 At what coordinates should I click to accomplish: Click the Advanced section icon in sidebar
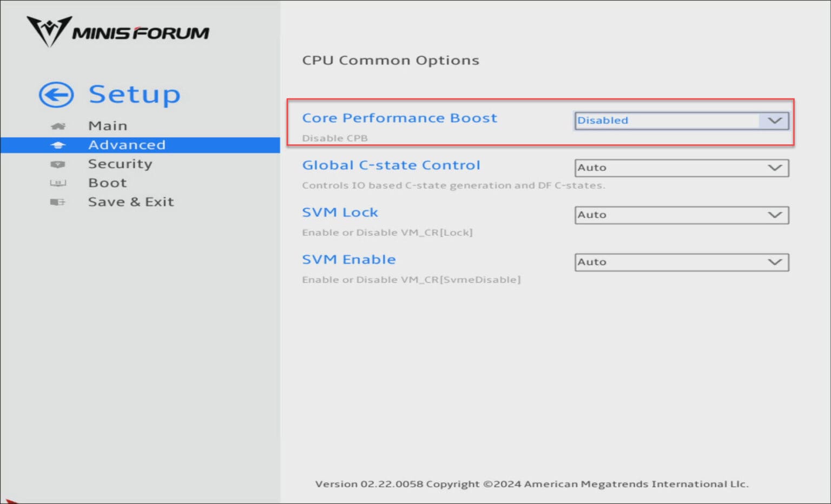coord(58,144)
